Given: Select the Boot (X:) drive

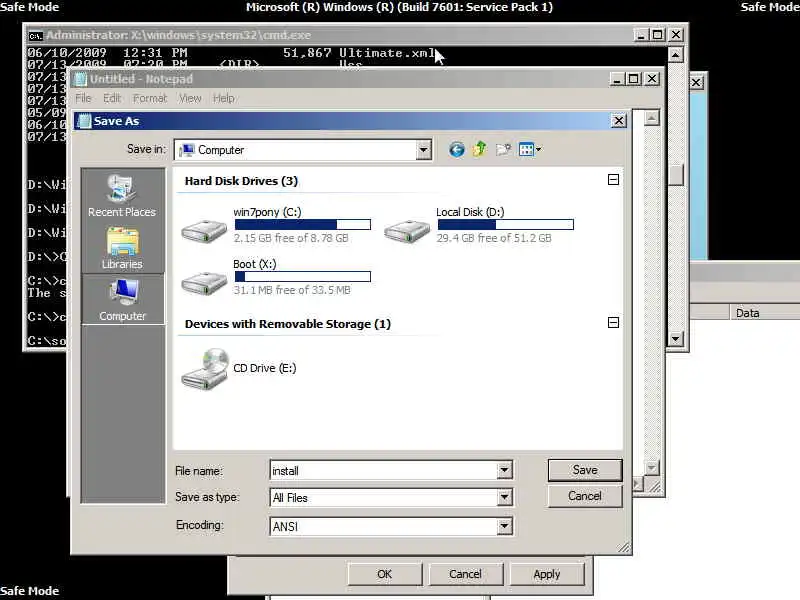Looking at the screenshot, I should (276, 277).
